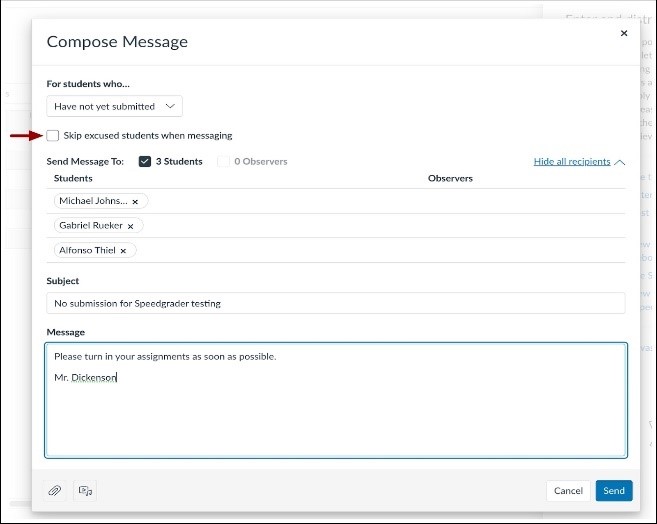Click the paperclip attachment icon
The width and height of the screenshot is (657, 524).
55,490
